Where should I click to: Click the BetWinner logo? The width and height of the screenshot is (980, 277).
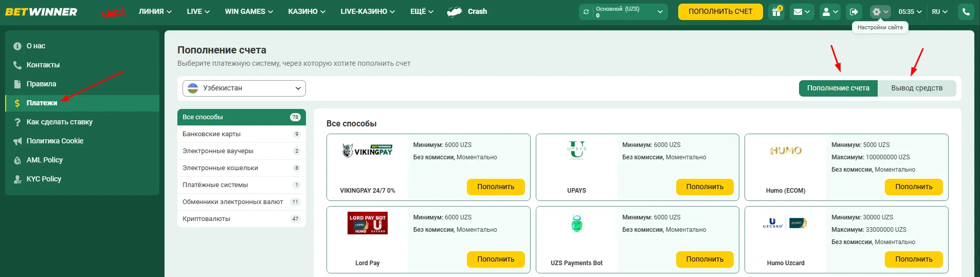[41, 12]
